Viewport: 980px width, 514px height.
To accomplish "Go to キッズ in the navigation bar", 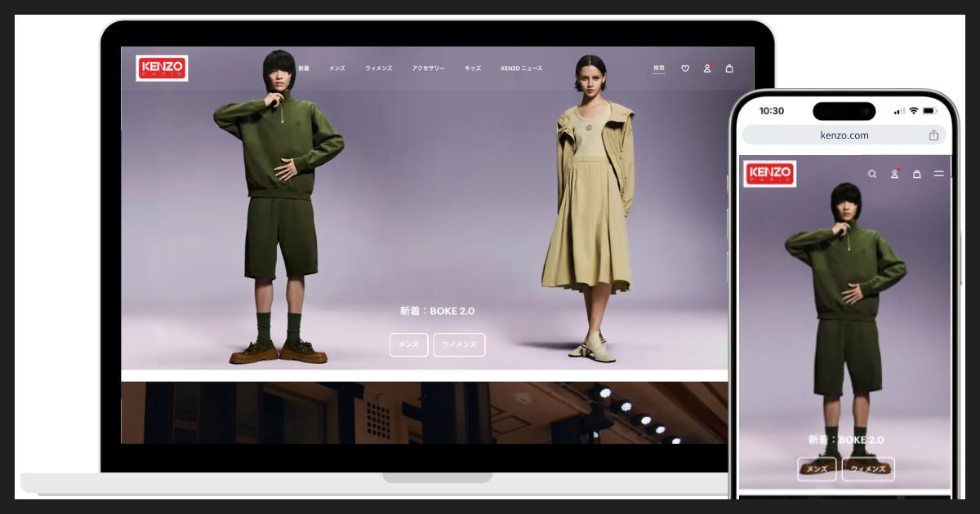I will pyautogui.click(x=473, y=69).
